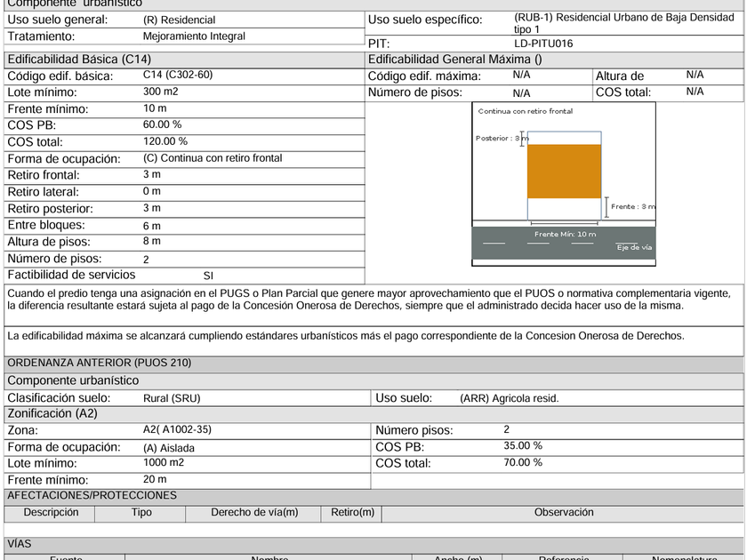
Task: Select the 'Derecho de vía(m)' column header
Action: [254, 512]
